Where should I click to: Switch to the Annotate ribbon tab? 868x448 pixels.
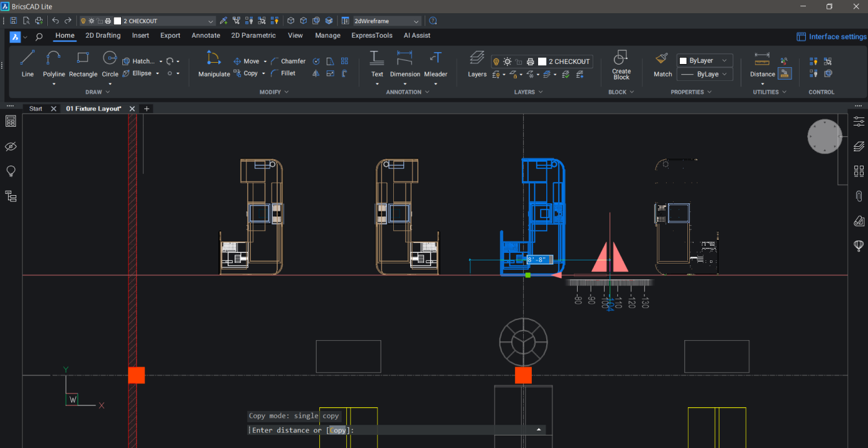tap(206, 36)
